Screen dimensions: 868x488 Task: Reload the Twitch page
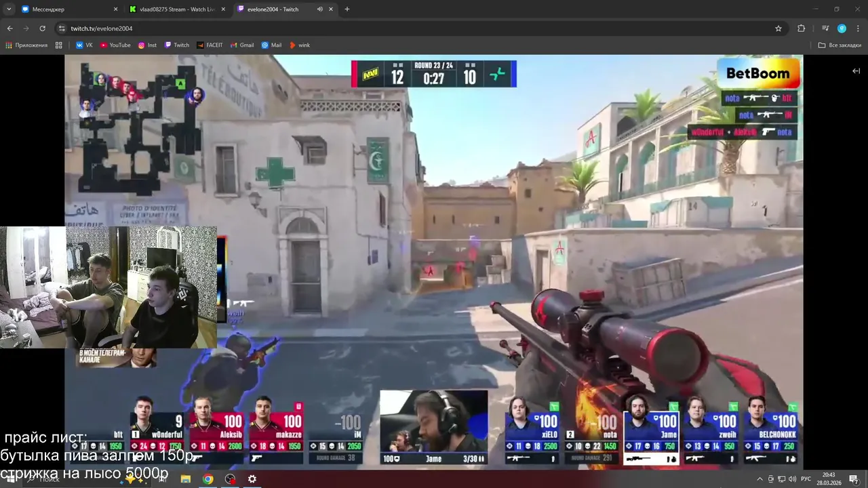pos(42,28)
